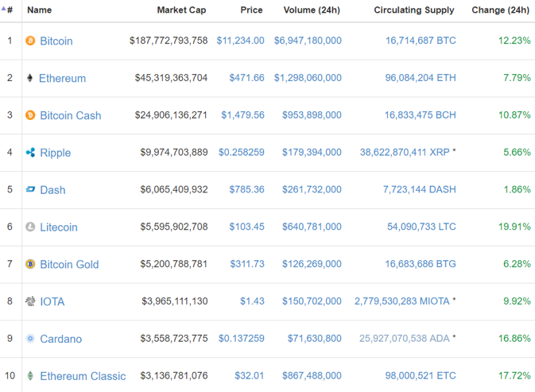Click the Bitcoin Cash logo icon
This screenshot has height=392, width=535.
(x=30, y=115)
